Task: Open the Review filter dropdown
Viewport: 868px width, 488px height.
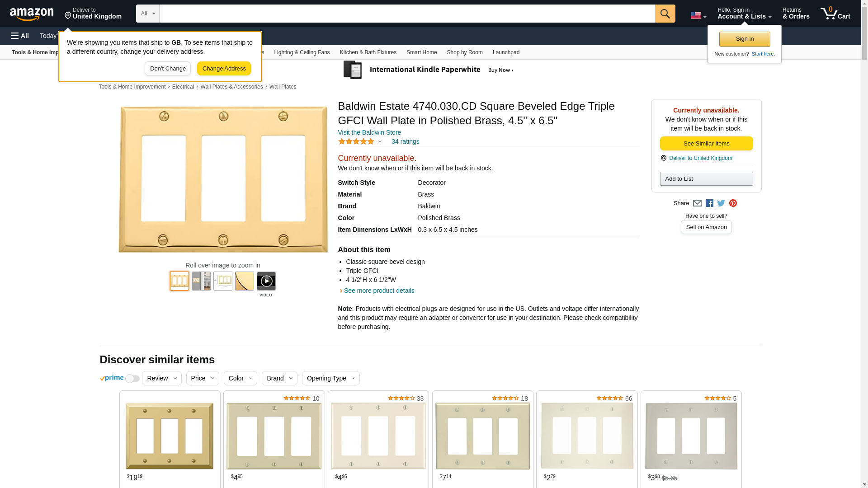Action: [161, 378]
